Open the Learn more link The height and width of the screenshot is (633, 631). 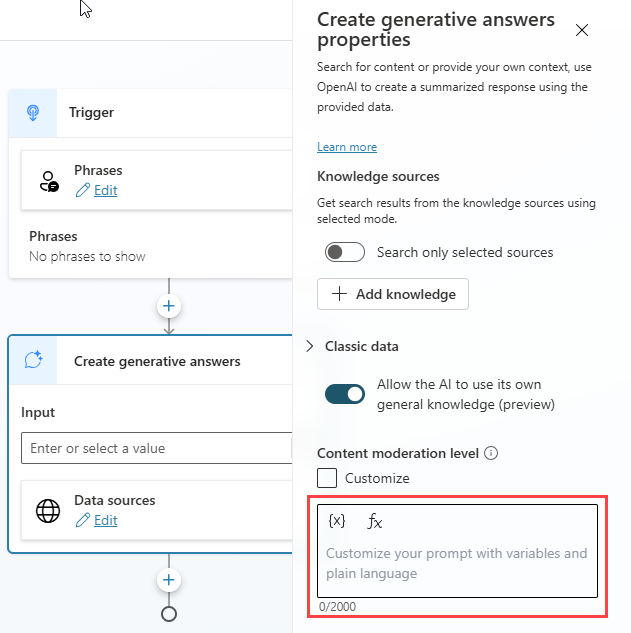click(x=347, y=147)
